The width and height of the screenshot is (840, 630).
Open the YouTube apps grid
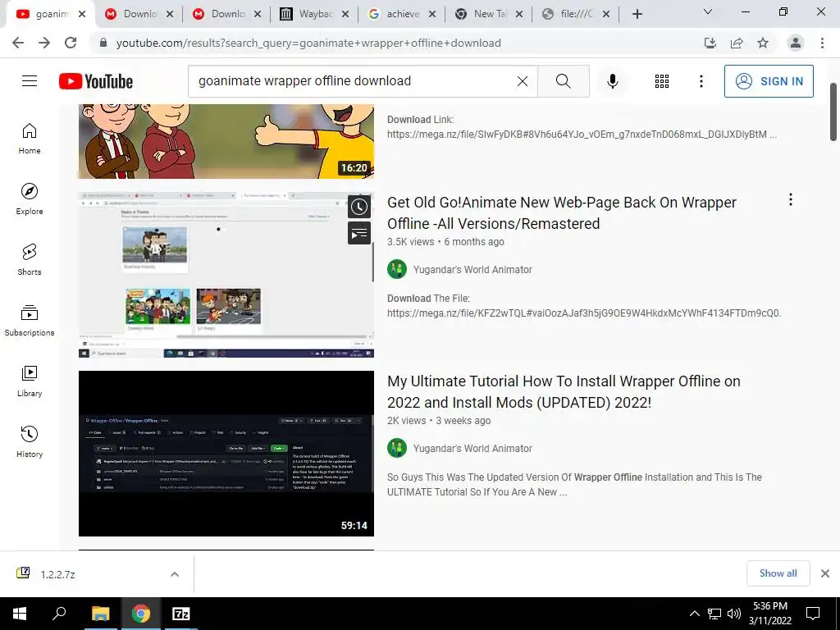pos(662,81)
